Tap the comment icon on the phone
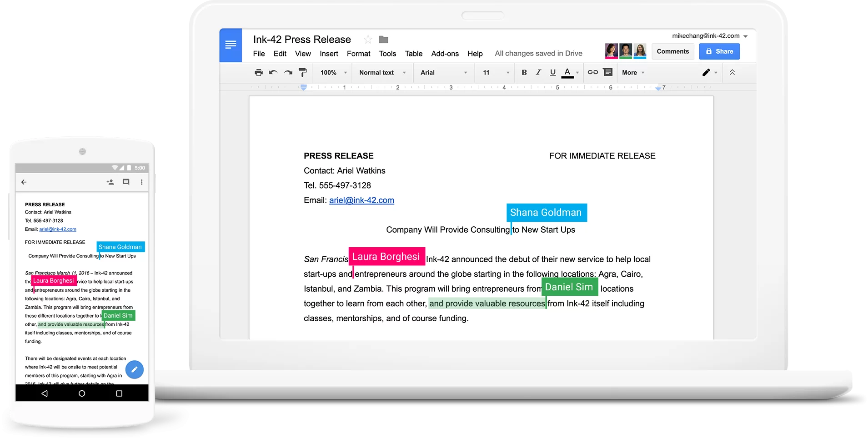The height and width of the screenshot is (438, 868). point(126,182)
